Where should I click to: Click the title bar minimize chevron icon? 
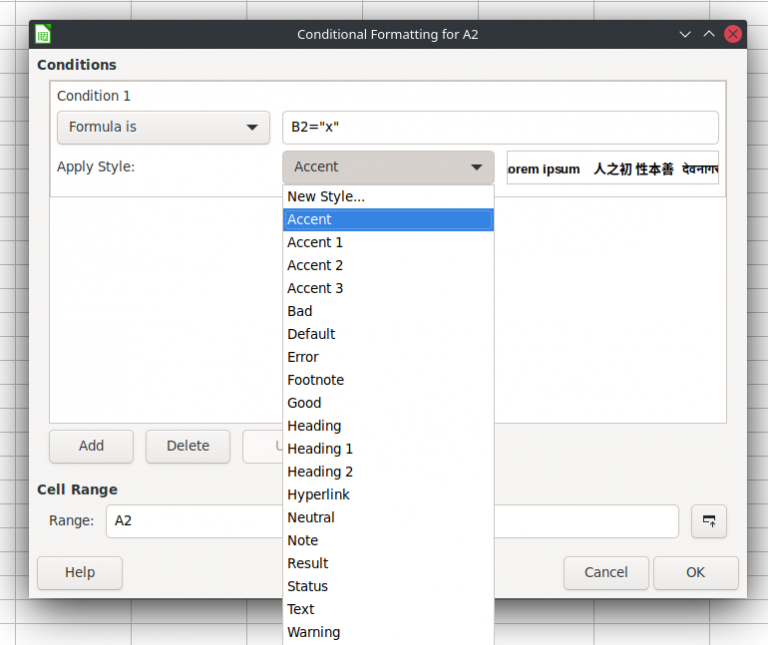pyautogui.click(x=685, y=34)
